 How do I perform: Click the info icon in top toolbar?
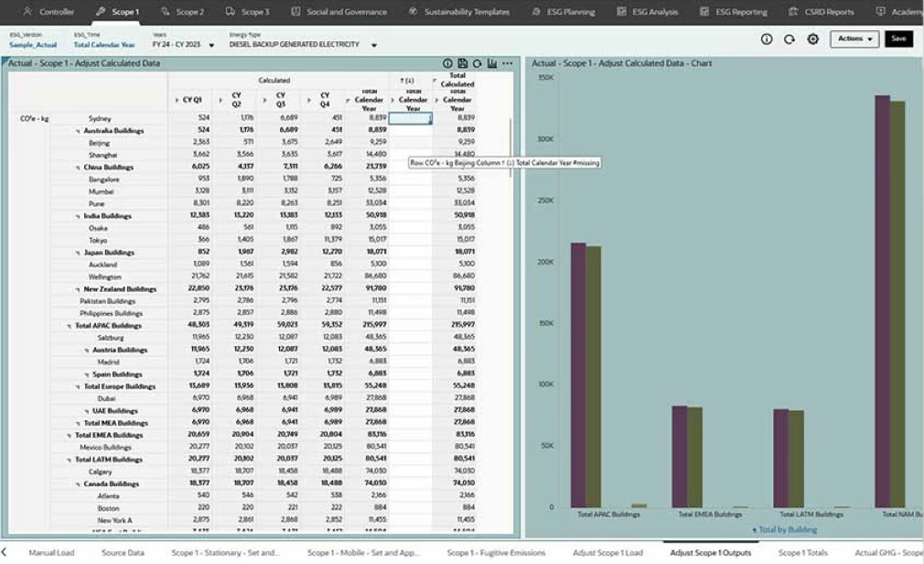[x=767, y=39]
